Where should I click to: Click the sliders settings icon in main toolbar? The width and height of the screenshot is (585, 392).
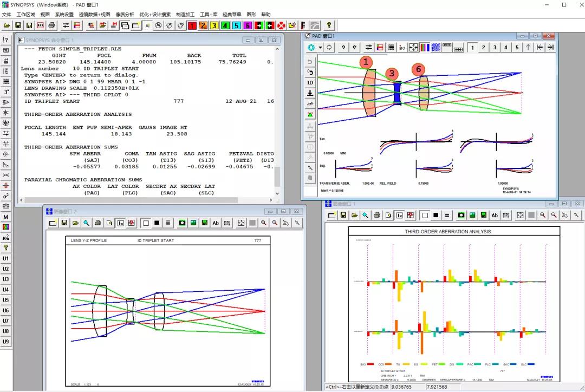(66, 25)
